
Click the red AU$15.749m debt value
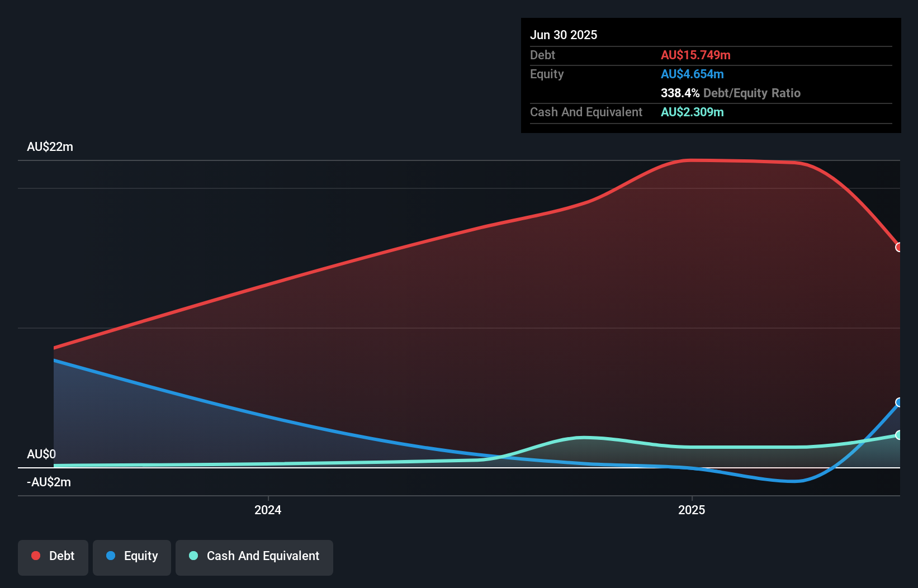click(x=695, y=55)
